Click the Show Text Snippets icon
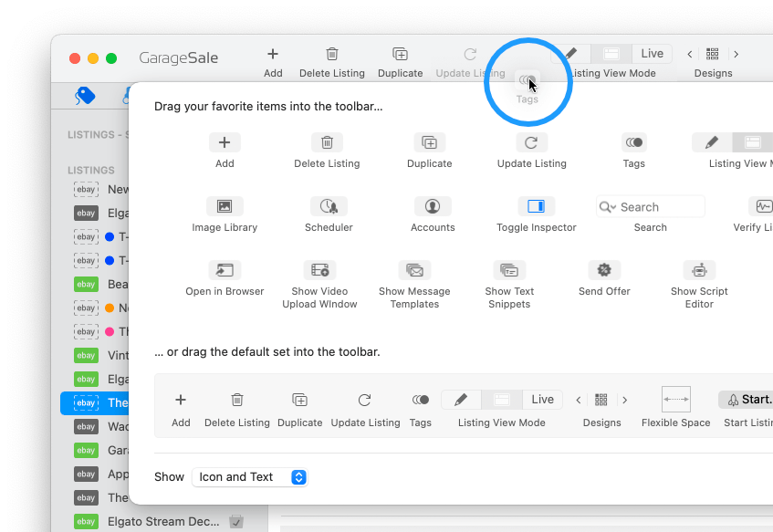This screenshot has width=773, height=532. [509, 270]
